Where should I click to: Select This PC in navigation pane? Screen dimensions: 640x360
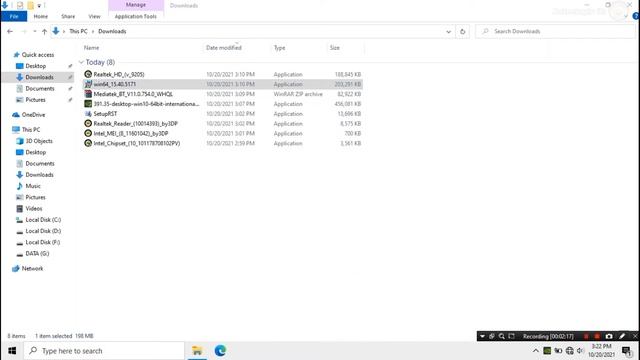coord(31,130)
